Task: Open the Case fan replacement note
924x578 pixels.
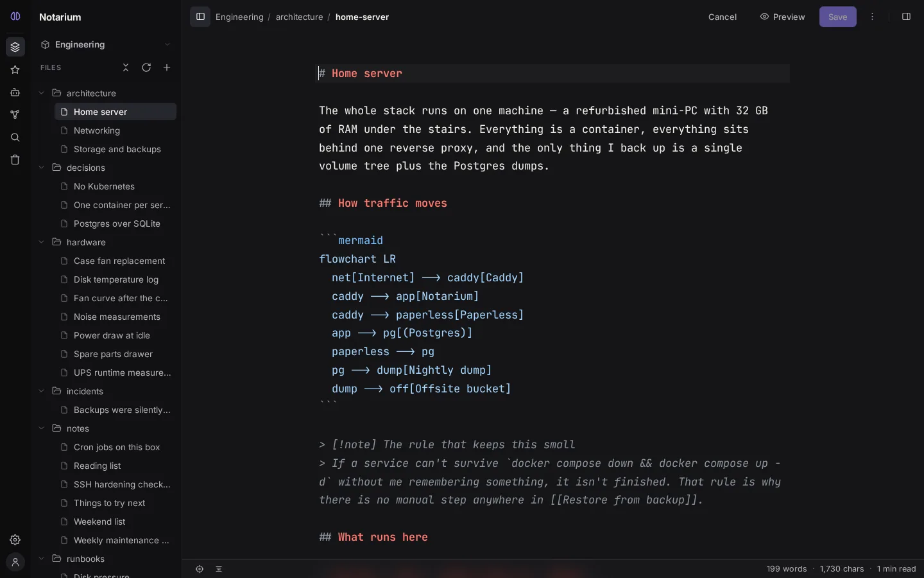Action: (116, 261)
